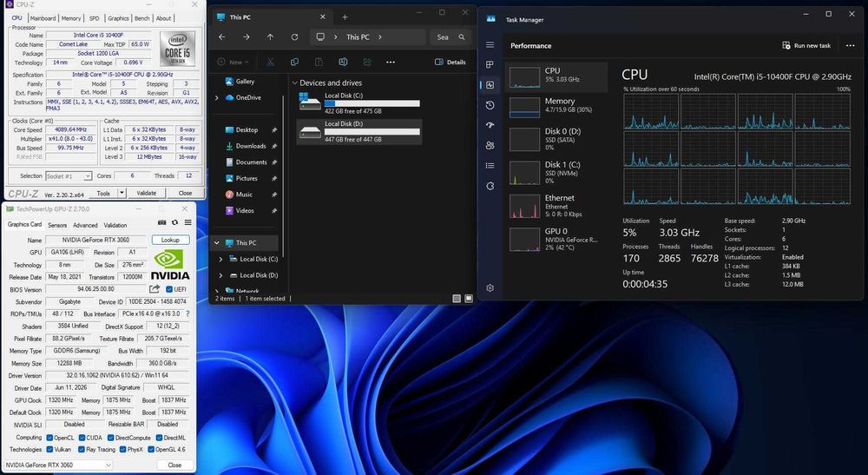Switch to CPU-Z SPD tab
The width and height of the screenshot is (868, 475).
click(x=94, y=18)
